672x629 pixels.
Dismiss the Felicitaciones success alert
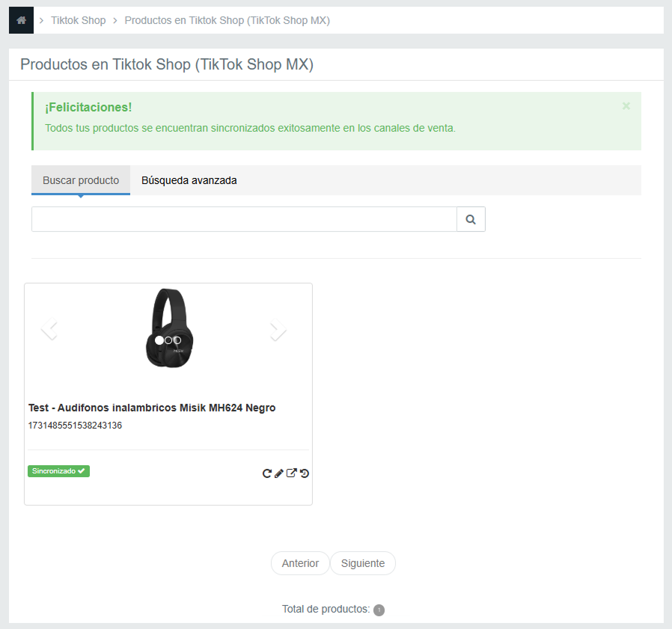pos(626,106)
